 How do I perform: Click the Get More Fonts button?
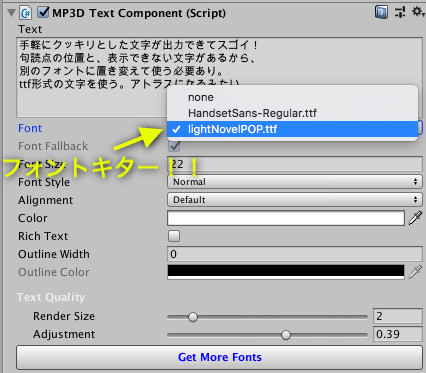click(219, 357)
